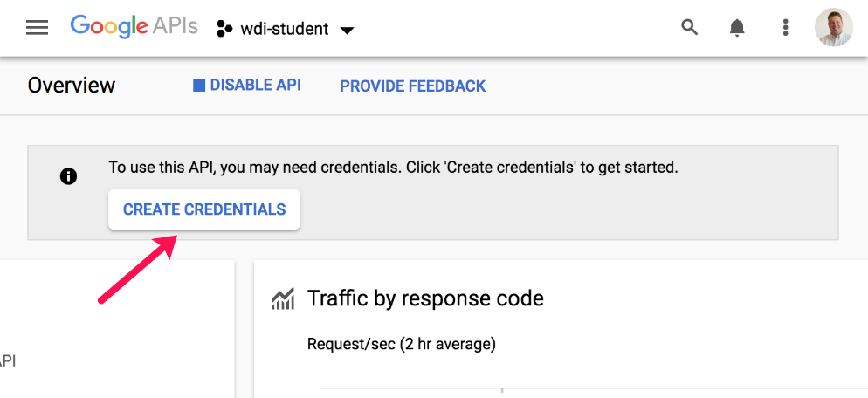Click the Request/sec (2 hr average) label
Viewport: 868px width, 398px height.
coord(401,344)
